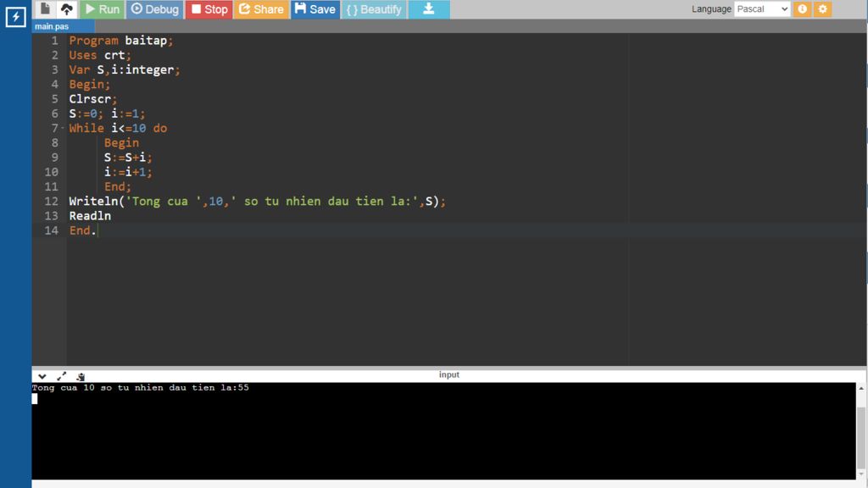Image resolution: width=868 pixels, height=488 pixels.
Task: Click the 'While i<=10 do' line
Action: [118, 129]
